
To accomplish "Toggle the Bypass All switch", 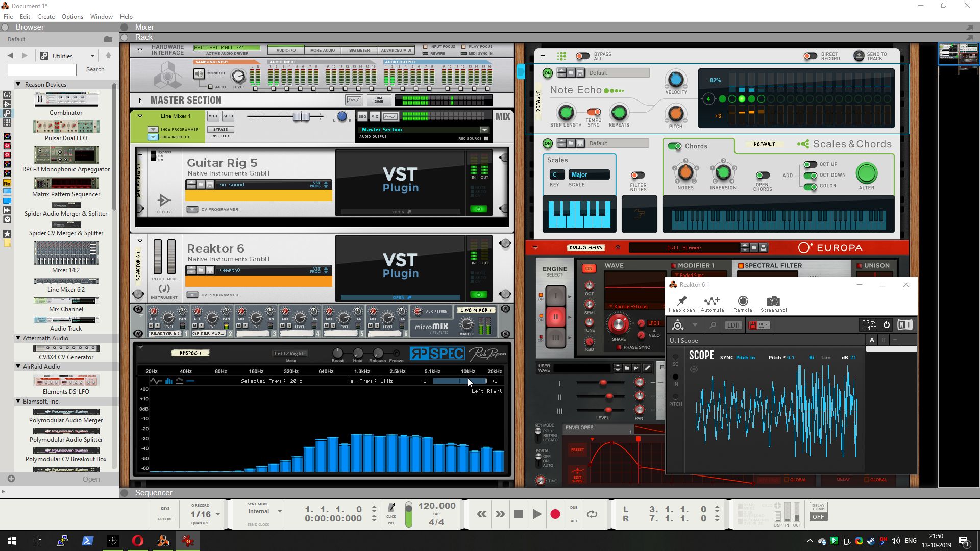I will coord(582,56).
